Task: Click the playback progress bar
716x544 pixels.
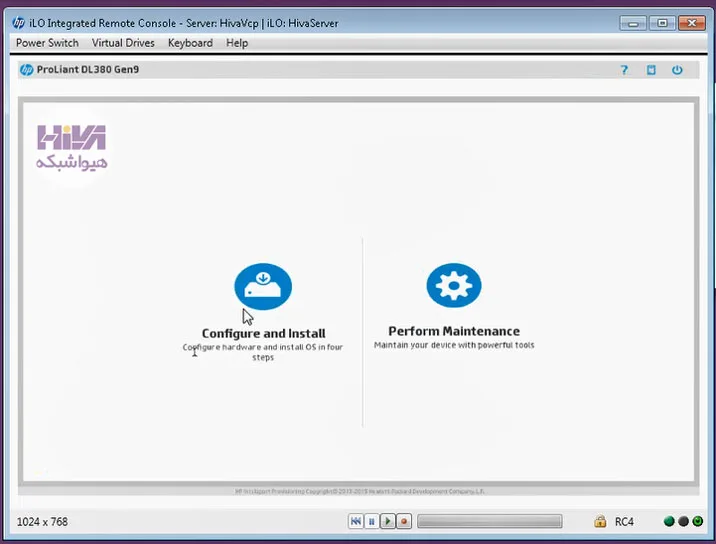Action: (490, 521)
